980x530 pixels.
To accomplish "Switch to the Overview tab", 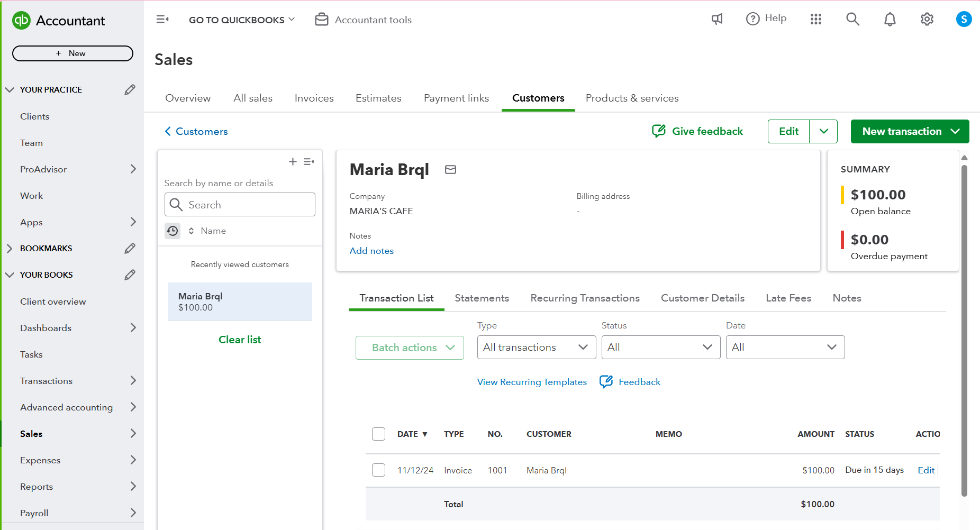I will [188, 98].
